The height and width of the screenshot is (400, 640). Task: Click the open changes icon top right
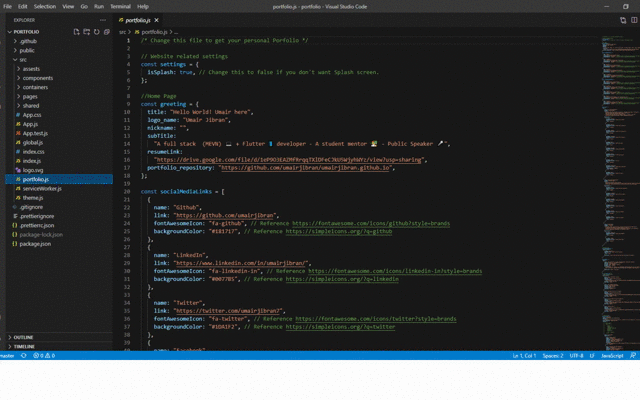pos(623,20)
